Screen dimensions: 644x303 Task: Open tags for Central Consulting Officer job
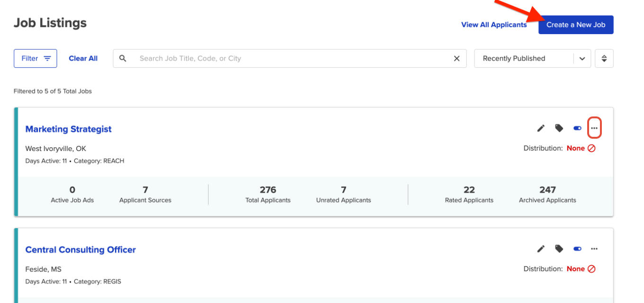click(559, 249)
